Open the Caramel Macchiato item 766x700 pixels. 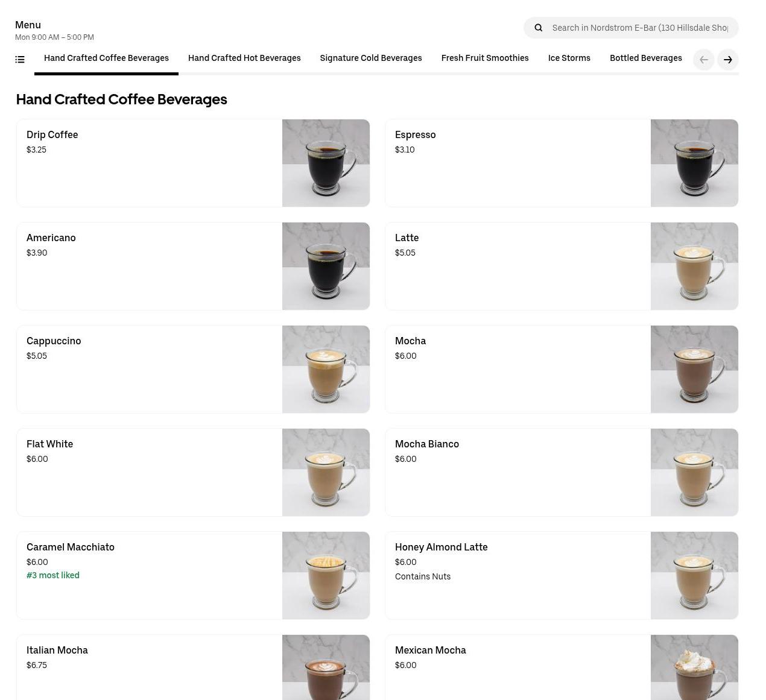[x=71, y=547]
